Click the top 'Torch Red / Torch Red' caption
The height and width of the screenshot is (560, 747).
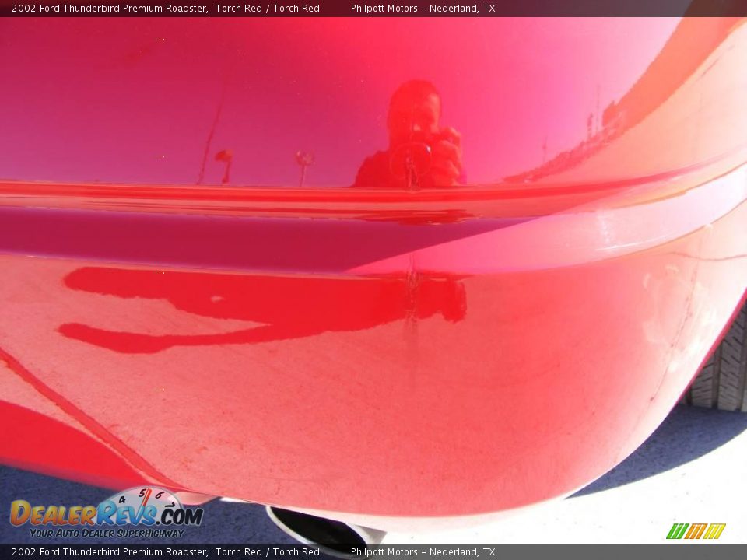267,8
